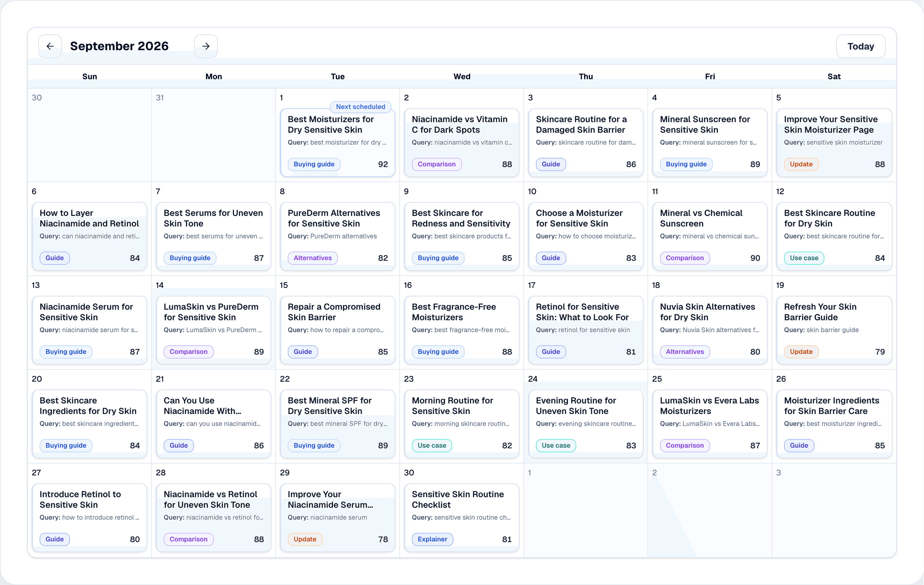
Task: Open Moisturizer Ingredients for Skin Barrier Care
Action: tap(834, 424)
